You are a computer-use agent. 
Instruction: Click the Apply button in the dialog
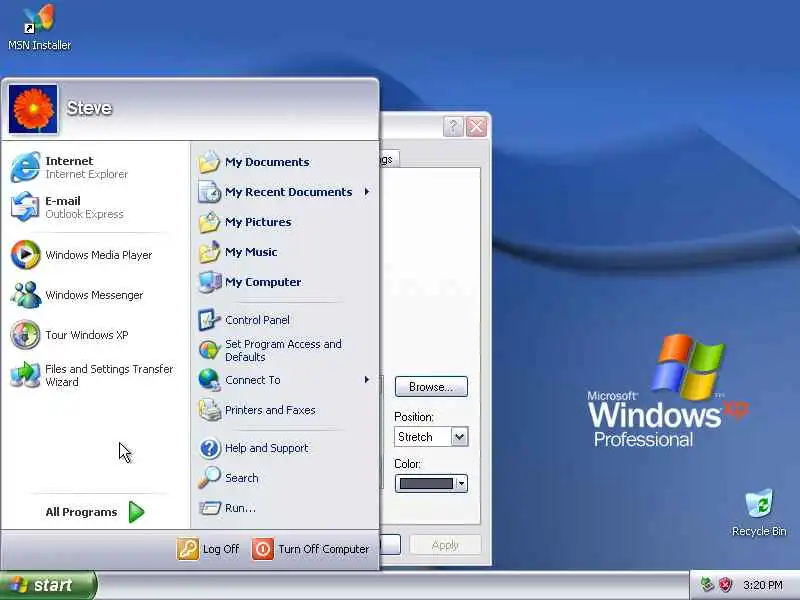click(445, 545)
